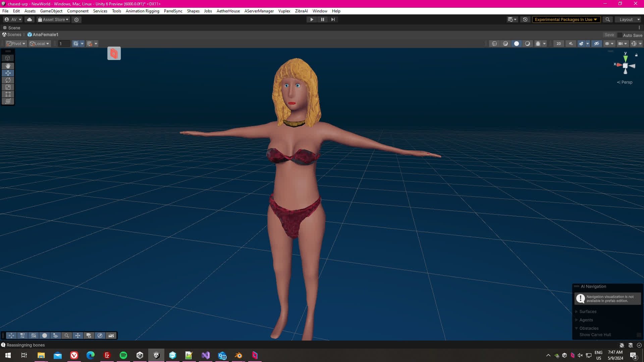Select the combined Transform tool

point(8,101)
